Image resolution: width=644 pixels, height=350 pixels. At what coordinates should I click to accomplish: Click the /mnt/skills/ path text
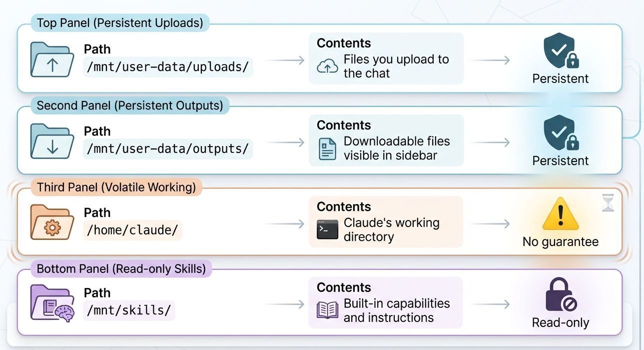(129, 310)
